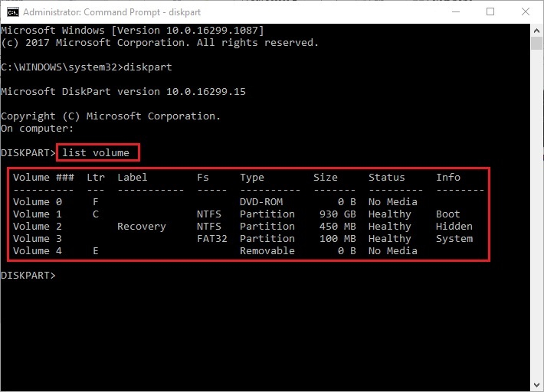Click the 'Volume 0' row label

(x=38, y=202)
